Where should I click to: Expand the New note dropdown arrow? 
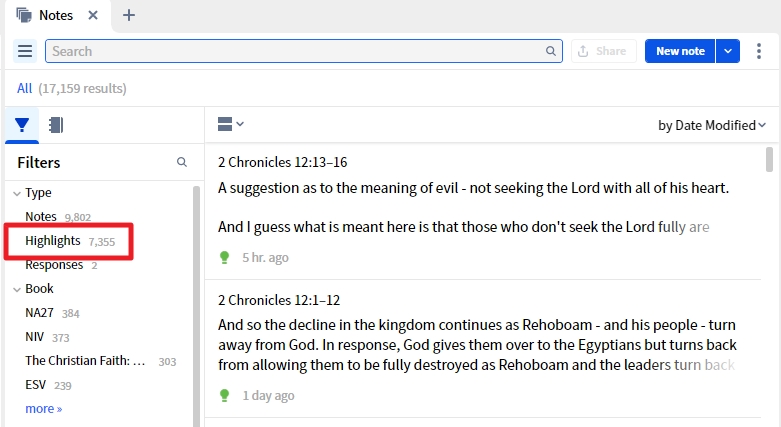point(727,51)
